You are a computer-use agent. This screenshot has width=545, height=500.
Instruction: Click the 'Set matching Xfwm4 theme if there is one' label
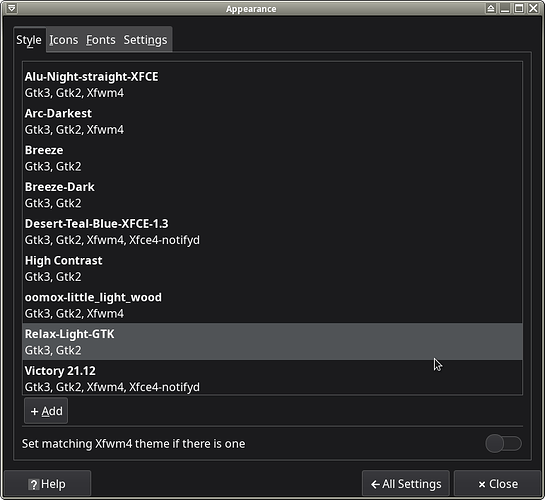(133, 444)
